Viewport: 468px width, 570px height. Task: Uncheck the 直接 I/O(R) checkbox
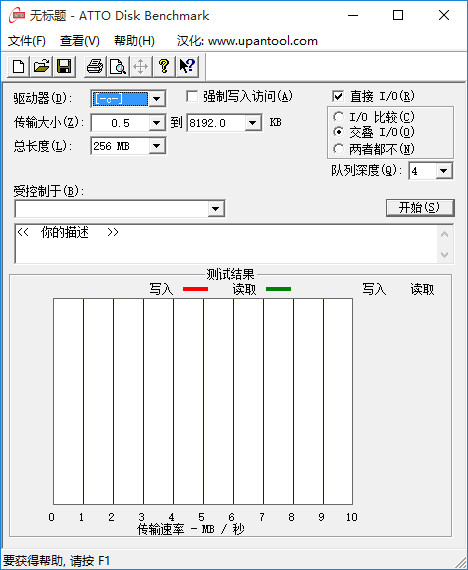pyautogui.click(x=338, y=96)
